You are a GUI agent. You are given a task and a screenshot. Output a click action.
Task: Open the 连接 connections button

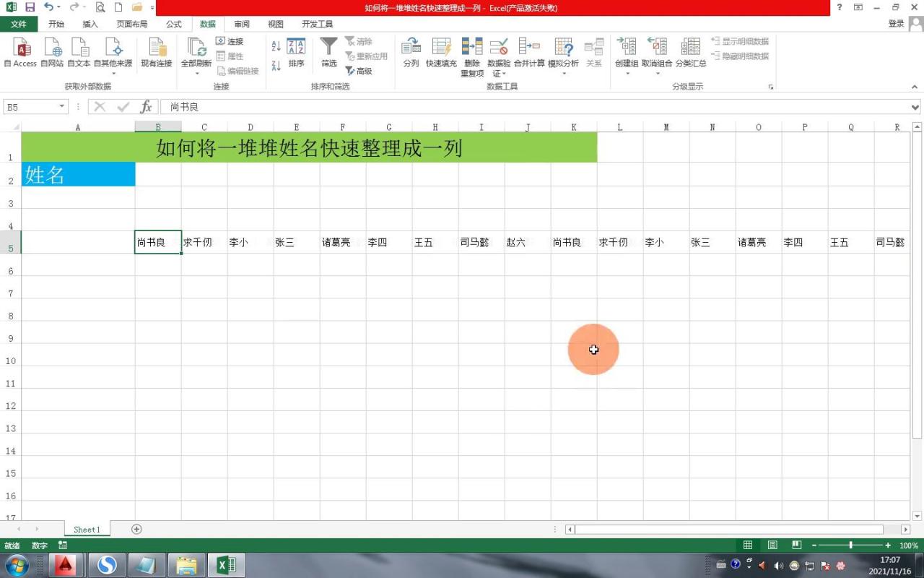click(230, 41)
